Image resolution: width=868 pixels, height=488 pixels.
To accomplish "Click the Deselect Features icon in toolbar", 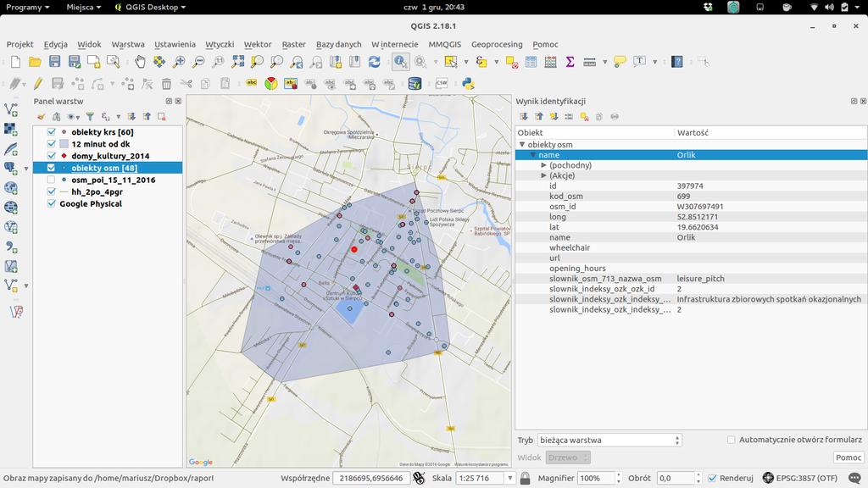I will (x=511, y=62).
